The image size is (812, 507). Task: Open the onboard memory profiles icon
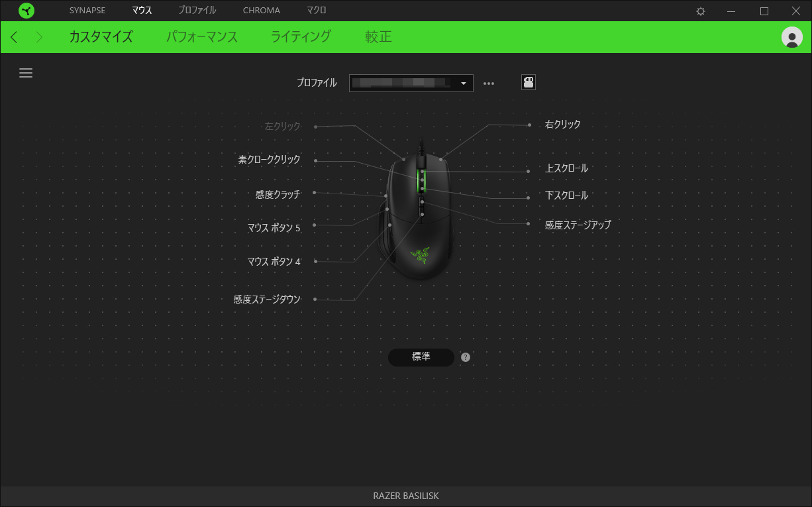point(529,83)
